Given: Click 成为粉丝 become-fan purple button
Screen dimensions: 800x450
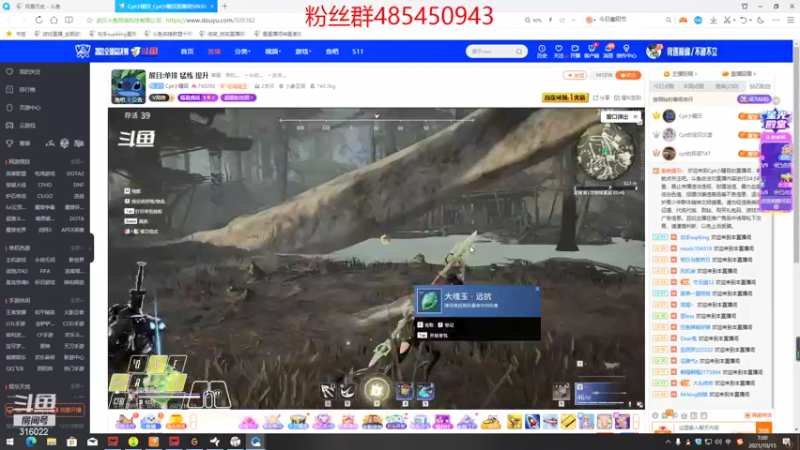Looking at the screenshot, I should [x=754, y=99].
